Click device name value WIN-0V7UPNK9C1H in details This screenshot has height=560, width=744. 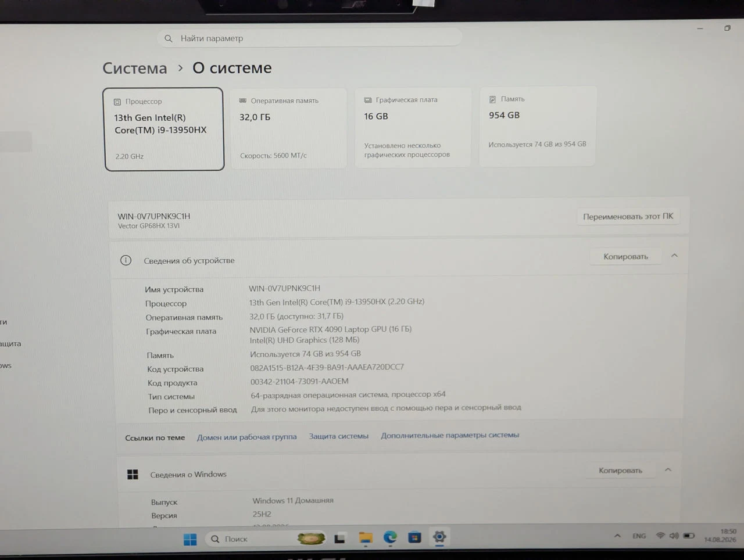pyautogui.click(x=284, y=288)
